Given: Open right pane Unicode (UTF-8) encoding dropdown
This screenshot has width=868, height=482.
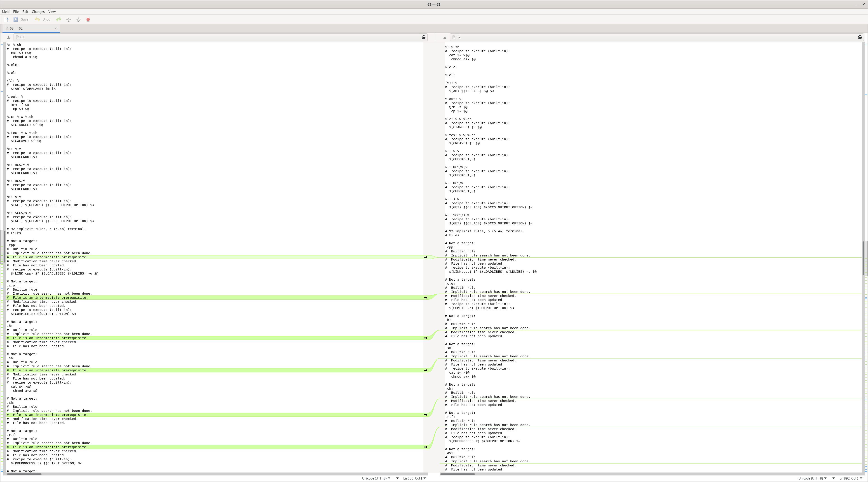Looking at the screenshot, I should pyautogui.click(x=812, y=478).
